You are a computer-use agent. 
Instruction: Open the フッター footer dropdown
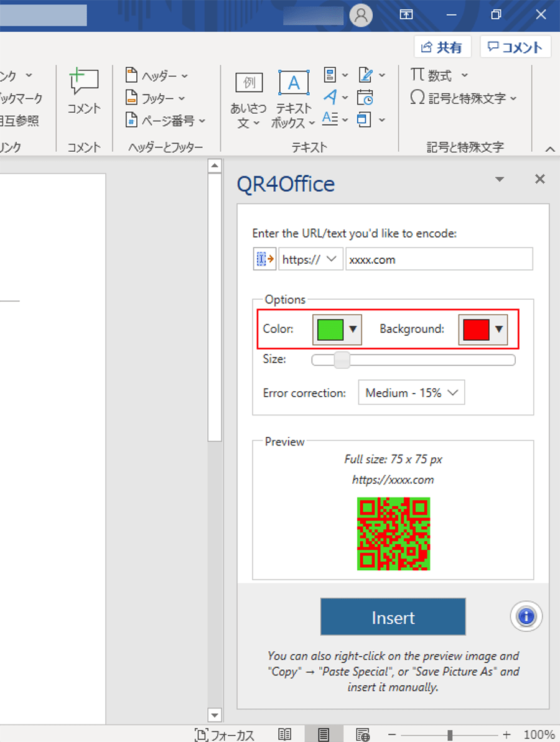point(156,98)
